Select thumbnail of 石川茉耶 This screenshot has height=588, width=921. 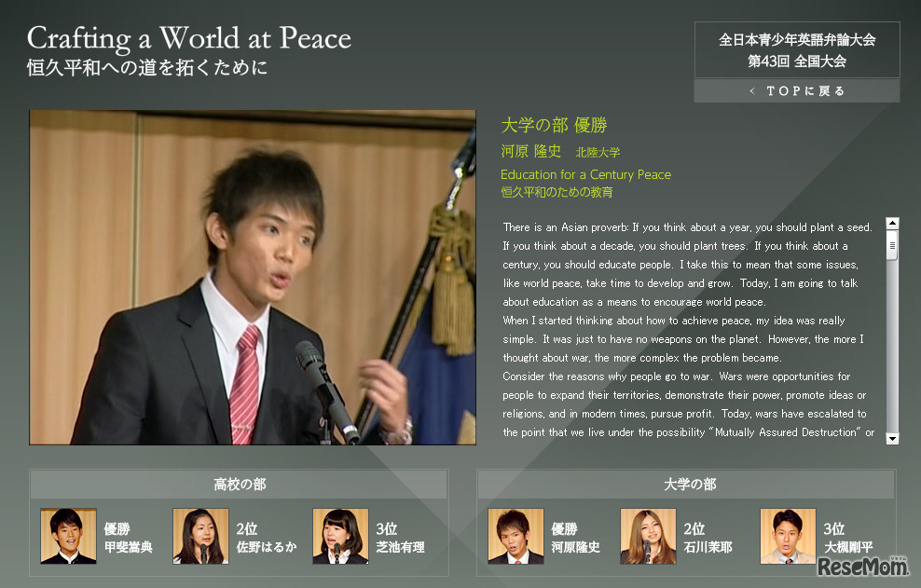649,537
